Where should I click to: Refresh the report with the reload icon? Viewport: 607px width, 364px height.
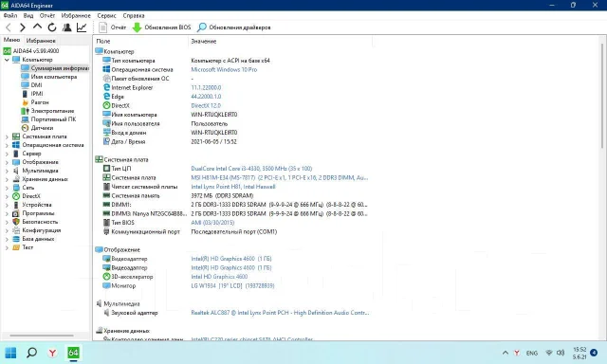click(x=52, y=27)
